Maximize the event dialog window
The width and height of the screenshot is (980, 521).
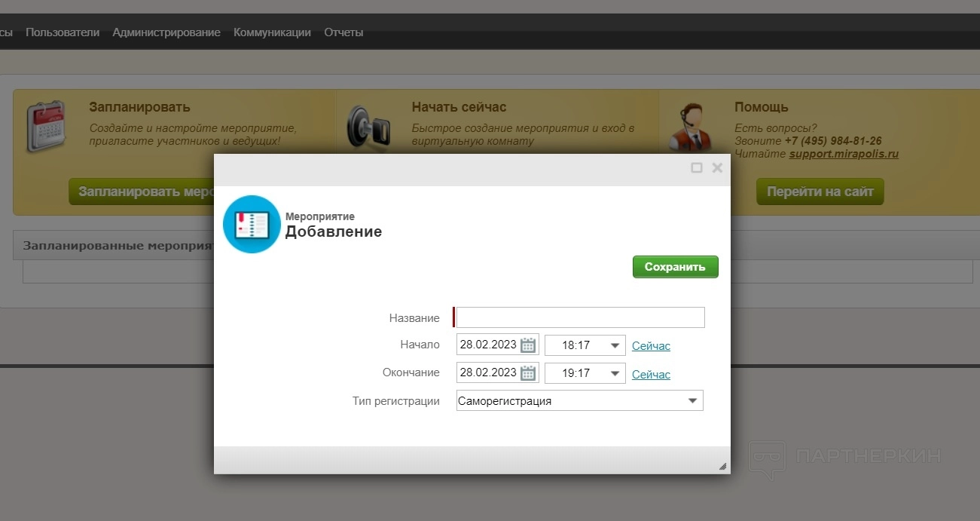(x=697, y=167)
